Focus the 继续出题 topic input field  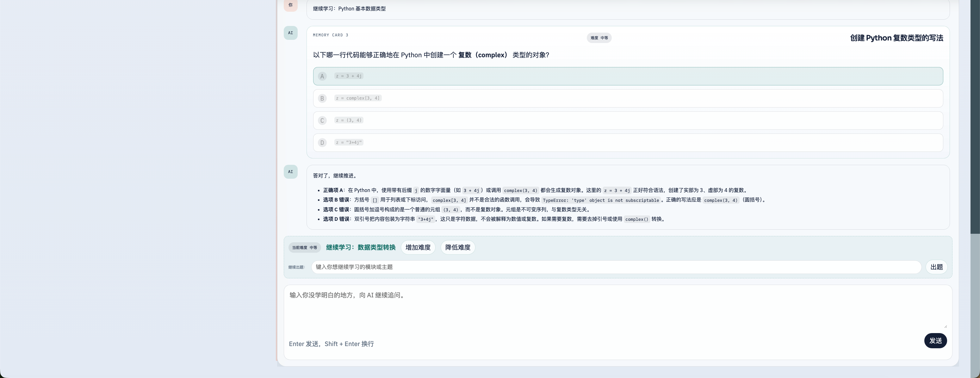(x=616, y=267)
